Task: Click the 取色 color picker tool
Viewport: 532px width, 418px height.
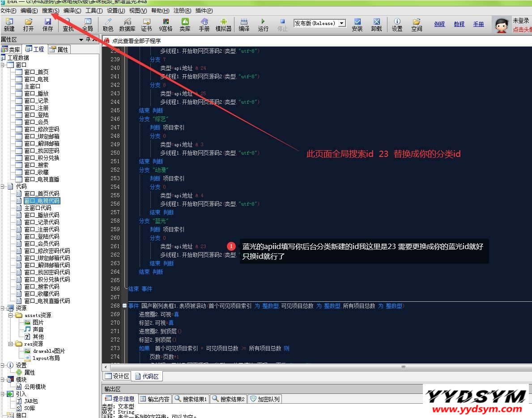Action: pyautogui.click(x=108, y=25)
